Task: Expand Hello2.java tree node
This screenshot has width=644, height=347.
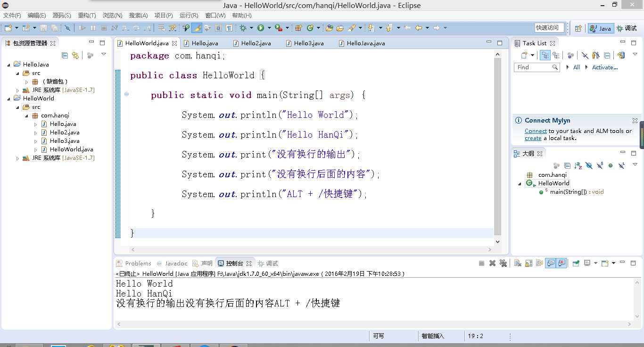Action: click(x=36, y=132)
